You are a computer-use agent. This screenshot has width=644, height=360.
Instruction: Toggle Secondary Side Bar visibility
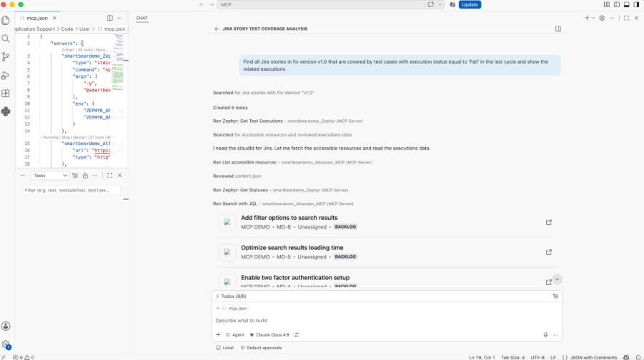(636, 4)
